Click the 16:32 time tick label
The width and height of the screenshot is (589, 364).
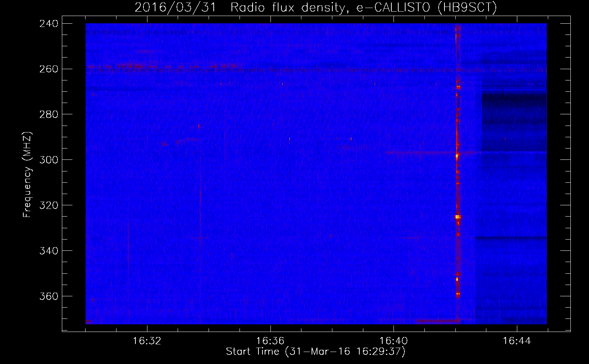[x=147, y=341]
